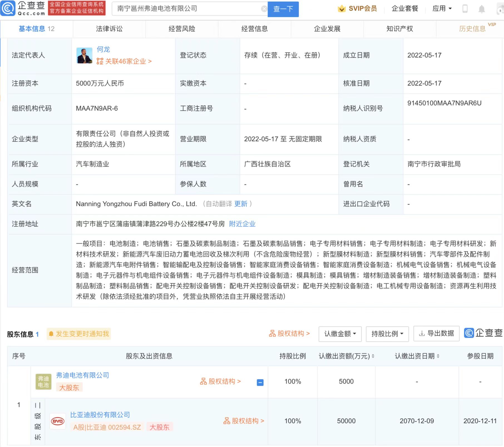Open the notification bell icon

click(482, 9)
